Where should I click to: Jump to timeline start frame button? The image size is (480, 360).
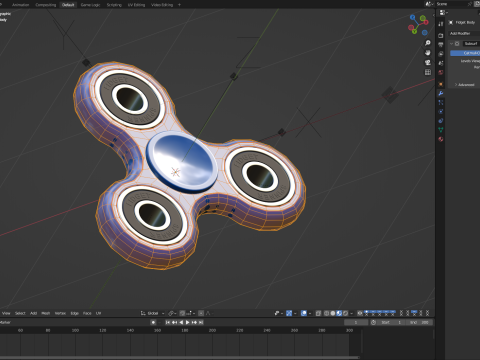click(x=168, y=322)
